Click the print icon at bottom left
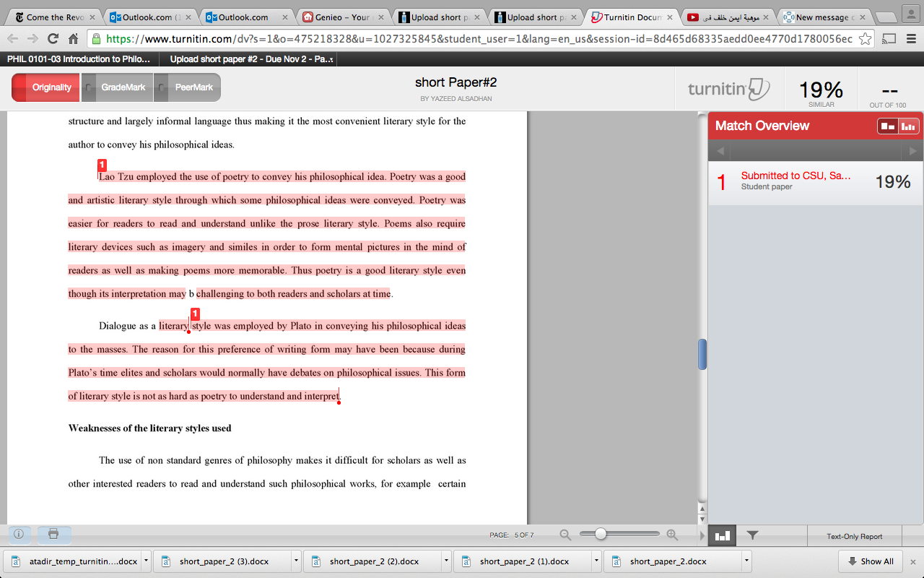The width and height of the screenshot is (924, 578). 53,535
